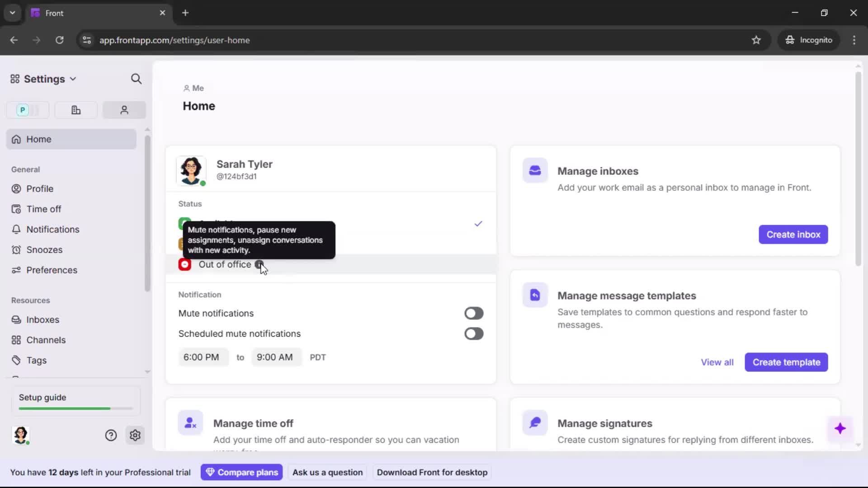Open the company settings building icon
868x488 pixels.
click(x=75, y=110)
